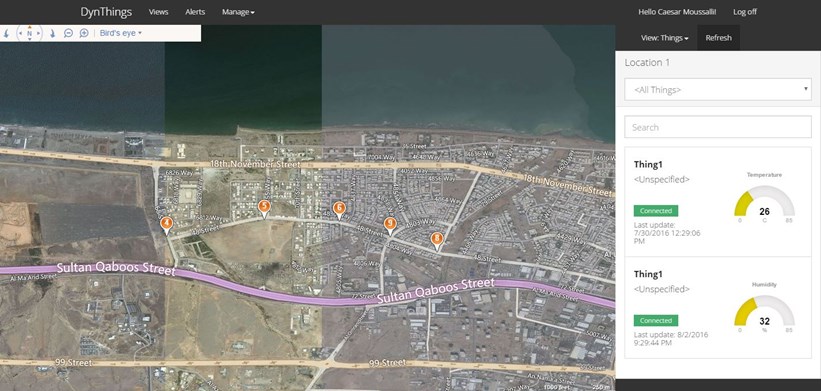Click the Location 1 heading
This screenshot has width=821, height=391.
647,63
